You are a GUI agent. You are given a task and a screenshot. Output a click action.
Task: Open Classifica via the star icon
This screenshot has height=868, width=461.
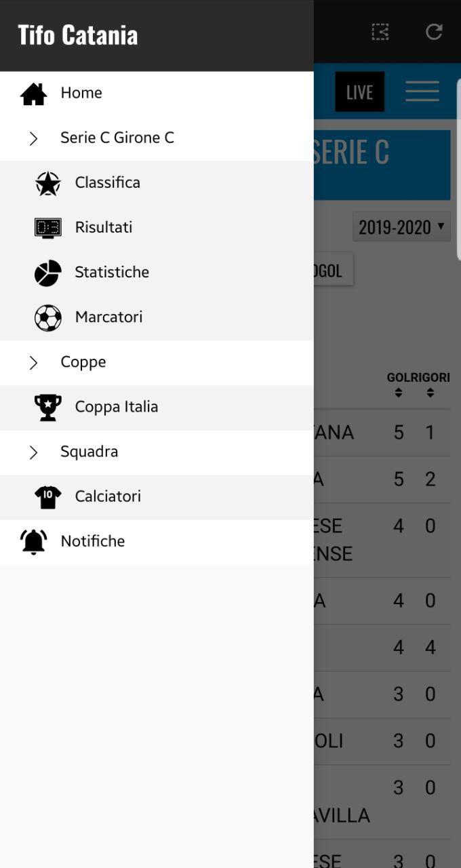click(x=47, y=183)
